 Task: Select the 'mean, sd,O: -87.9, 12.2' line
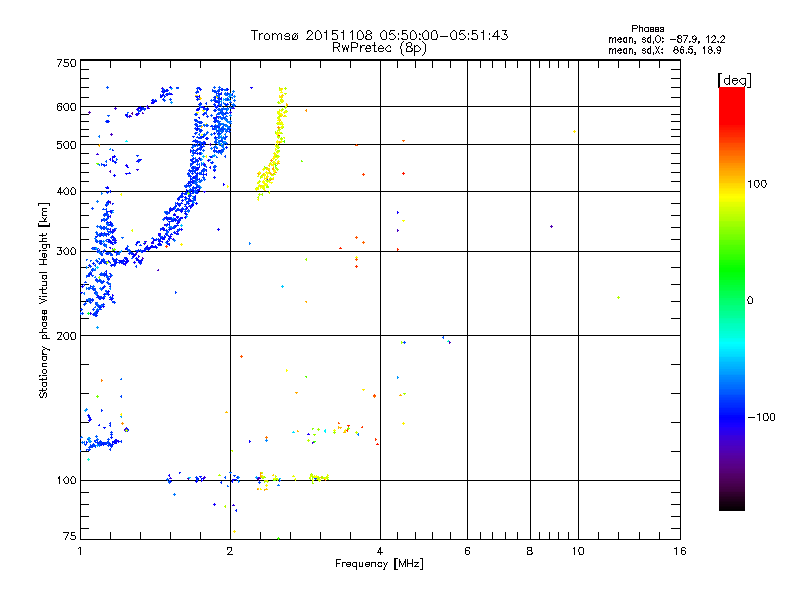click(666, 39)
